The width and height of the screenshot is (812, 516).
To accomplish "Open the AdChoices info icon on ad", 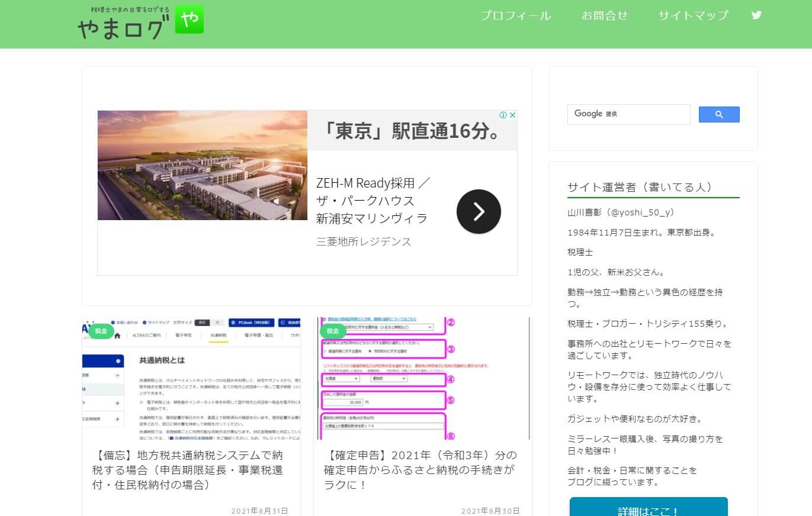I will point(503,115).
